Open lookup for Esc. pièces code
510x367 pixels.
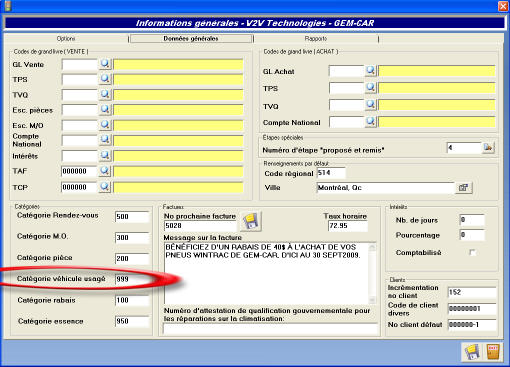(x=105, y=109)
